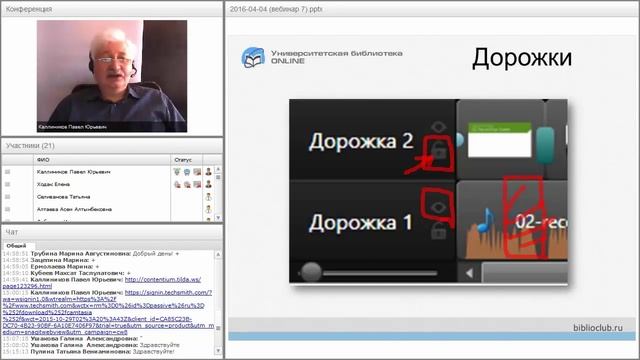Select the 02-rec audio clip
This screenshot has width=640, height=360.
click(513, 221)
